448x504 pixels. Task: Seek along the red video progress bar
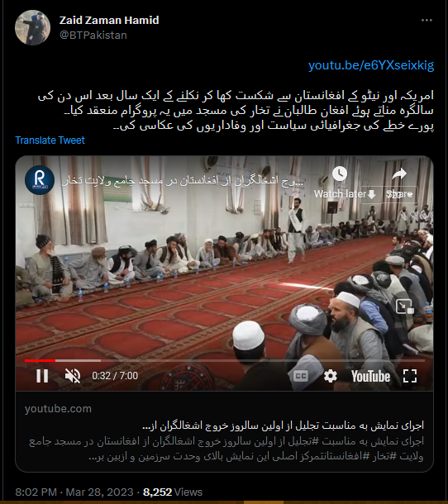(225, 360)
